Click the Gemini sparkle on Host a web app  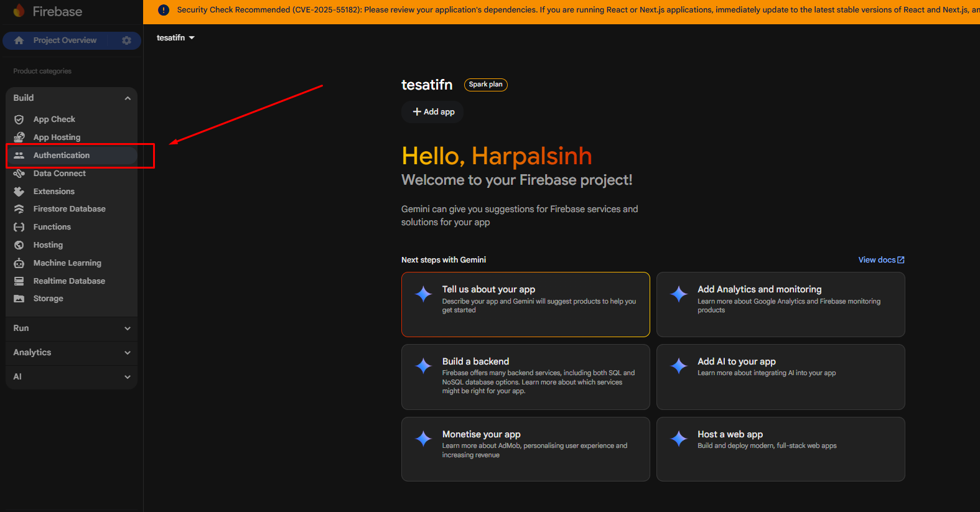(679, 439)
